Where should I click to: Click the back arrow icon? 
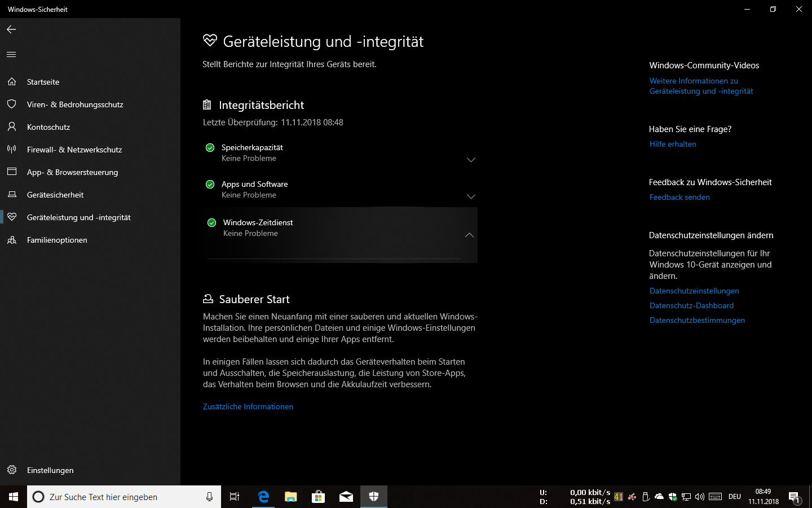[11, 29]
